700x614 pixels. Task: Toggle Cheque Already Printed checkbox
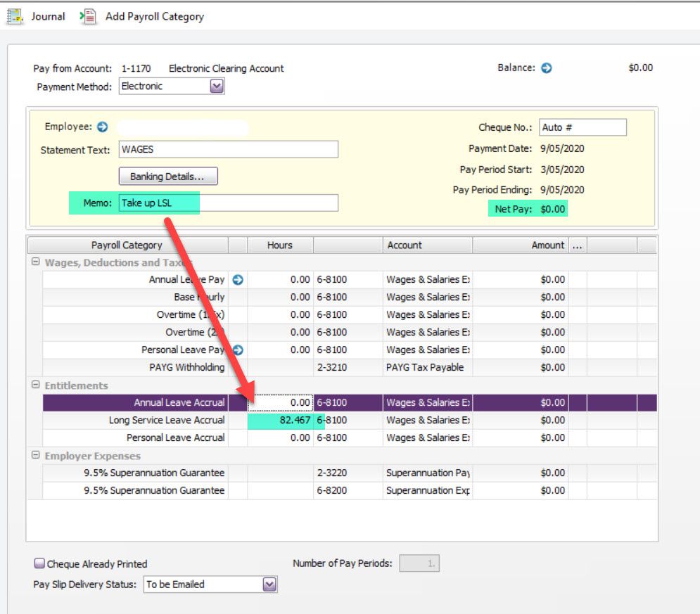(x=39, y=563)
